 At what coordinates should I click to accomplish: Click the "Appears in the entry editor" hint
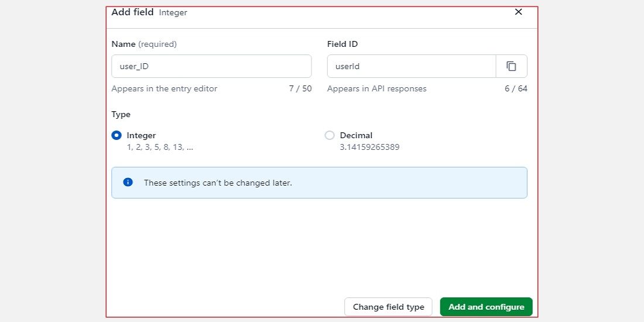coord(165,88)
